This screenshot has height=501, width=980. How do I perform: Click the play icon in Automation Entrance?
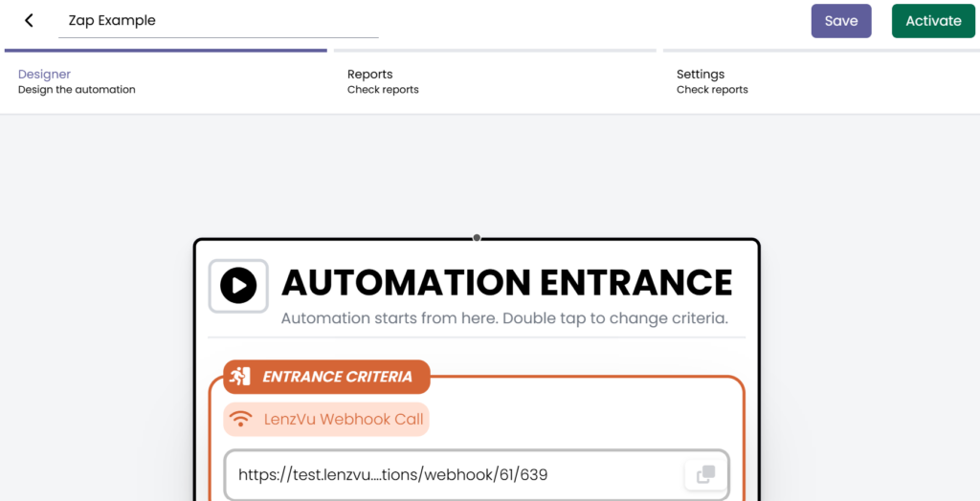[x=238, y=285]
